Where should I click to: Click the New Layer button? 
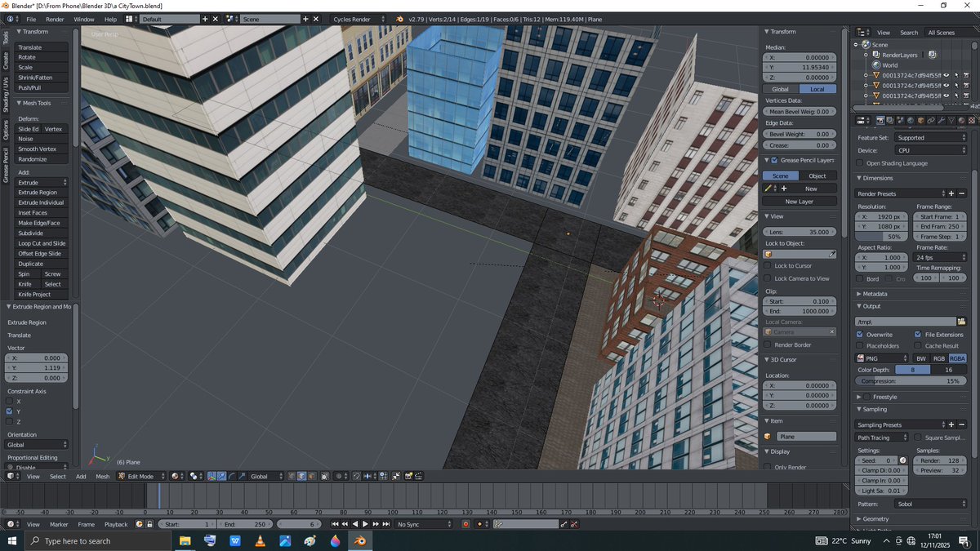click(x=800, y=201)
